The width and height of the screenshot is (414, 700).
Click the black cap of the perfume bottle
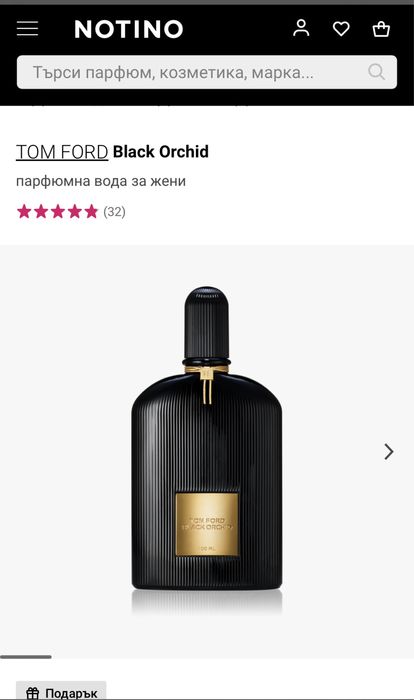coord(206,322)
